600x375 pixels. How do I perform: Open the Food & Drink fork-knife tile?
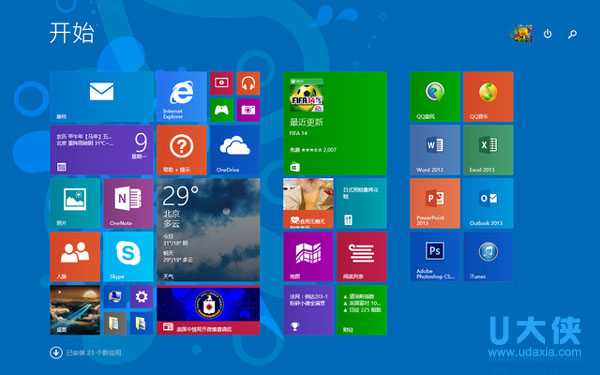pos(362,203)
